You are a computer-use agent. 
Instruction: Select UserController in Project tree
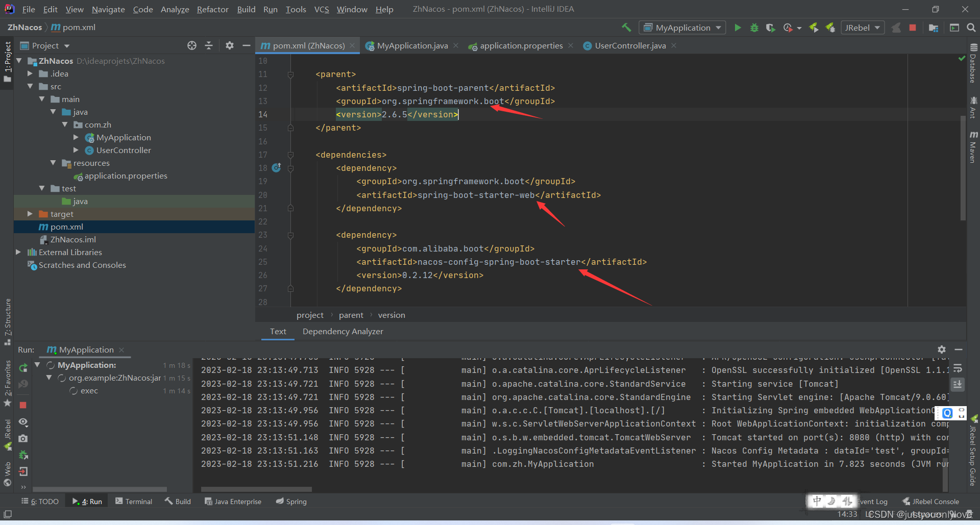point(124,150)
